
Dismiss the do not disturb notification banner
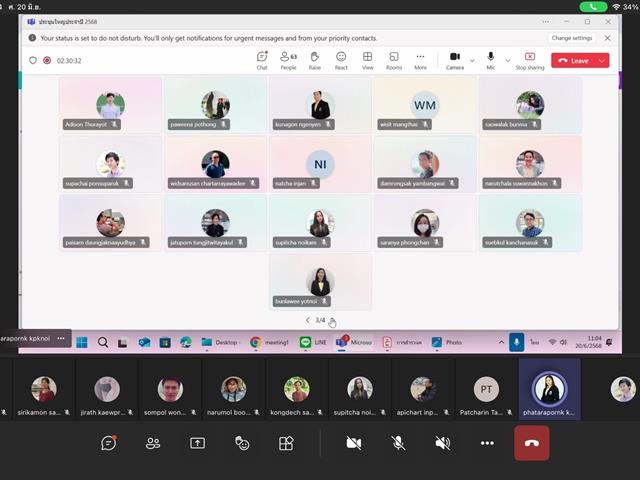(607, 38)
